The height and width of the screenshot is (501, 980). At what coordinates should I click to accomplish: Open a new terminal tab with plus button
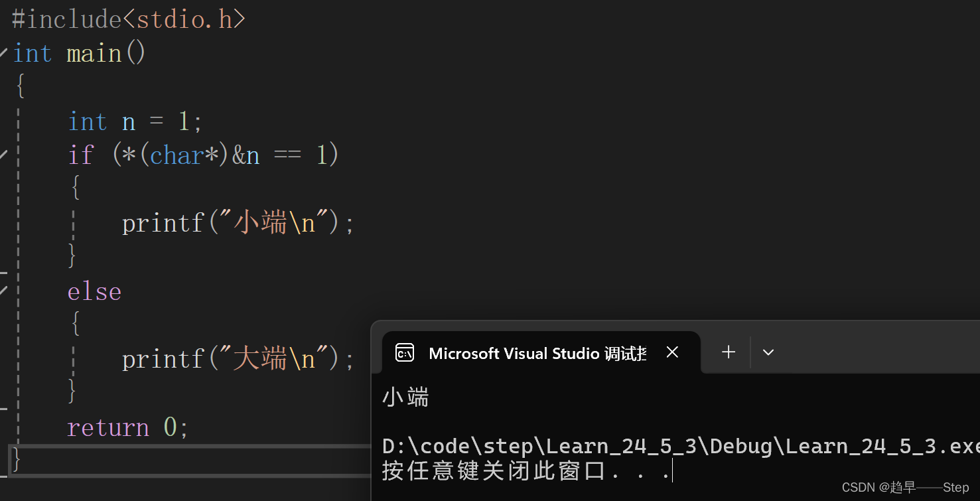click(x=729, y=352)
